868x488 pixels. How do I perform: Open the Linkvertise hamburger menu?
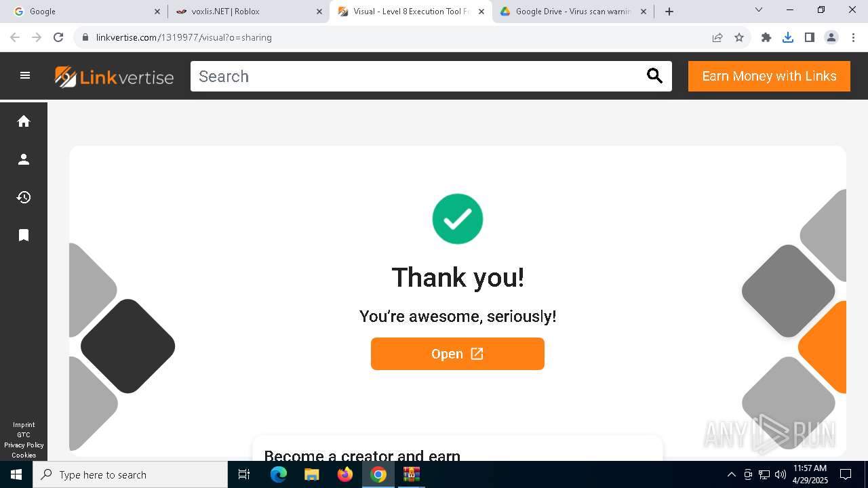pyautogui.click(x=25, y=76)
